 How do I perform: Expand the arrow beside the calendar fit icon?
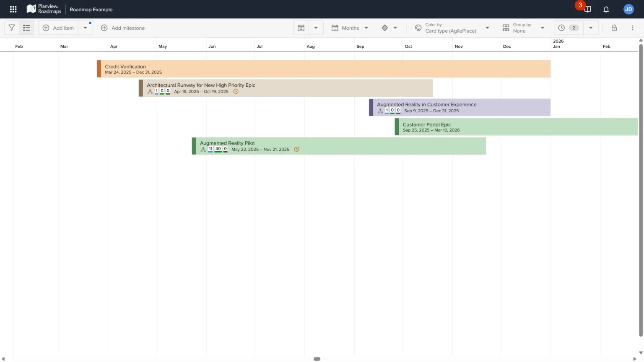pos(316,28)
